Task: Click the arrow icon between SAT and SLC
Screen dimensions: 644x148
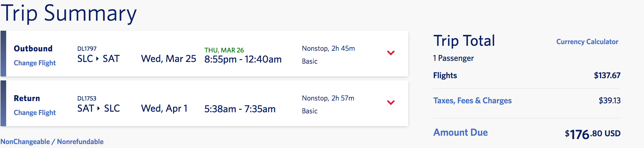Action: 98,109
